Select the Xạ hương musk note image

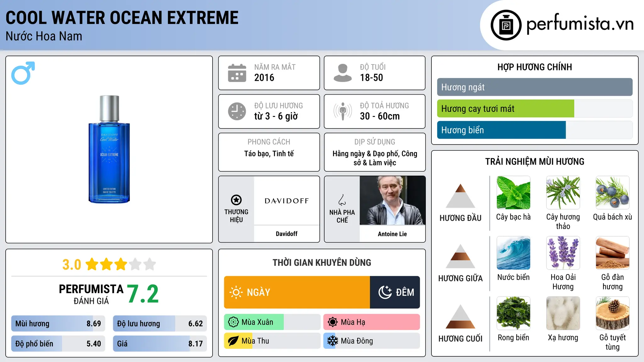(x=563, y=313)
